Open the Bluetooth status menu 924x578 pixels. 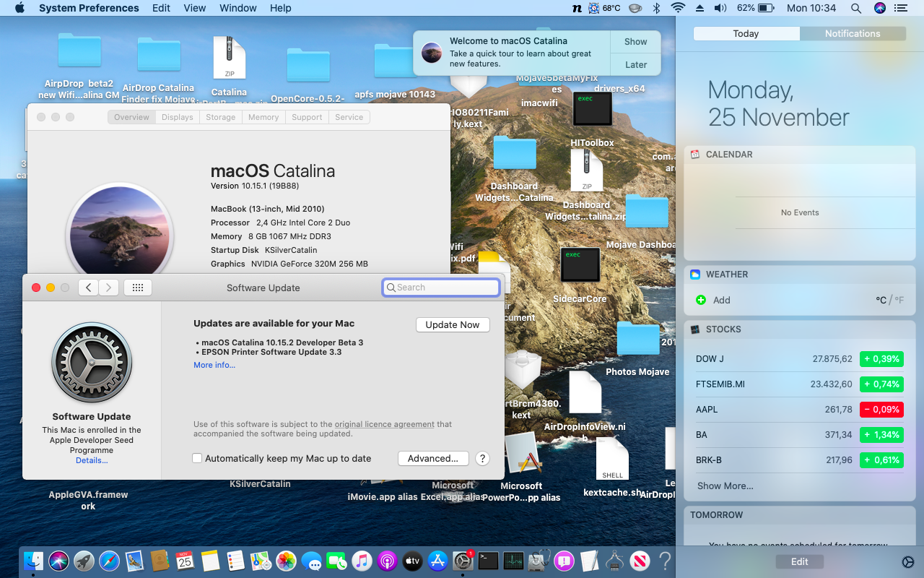tap(657, 8)
